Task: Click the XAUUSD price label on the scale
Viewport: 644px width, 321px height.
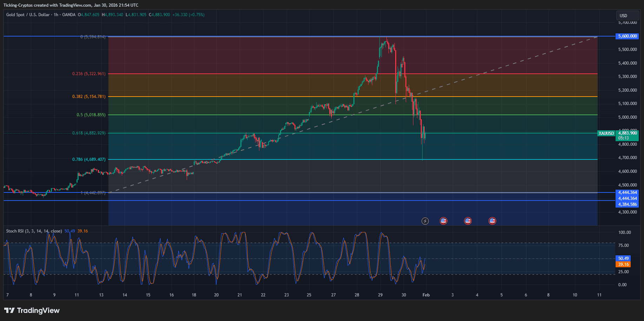Action: (x=606, y=133)
